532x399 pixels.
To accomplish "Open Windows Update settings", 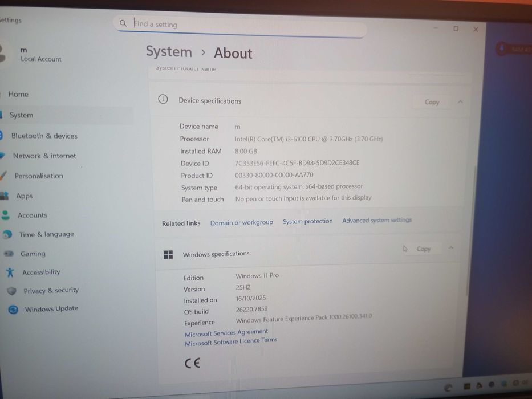I will (x=51, y=309).
